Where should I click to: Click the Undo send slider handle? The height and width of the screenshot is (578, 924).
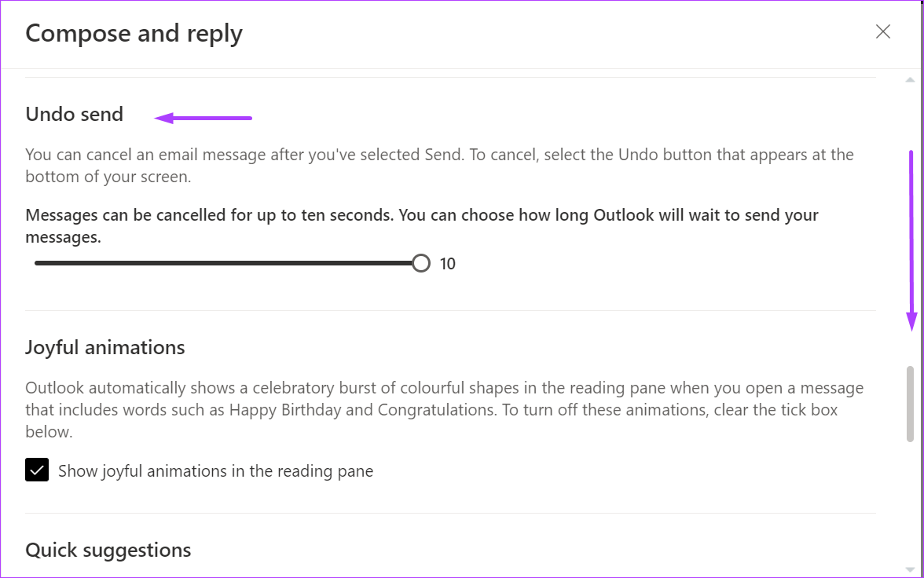coord(421,263)
